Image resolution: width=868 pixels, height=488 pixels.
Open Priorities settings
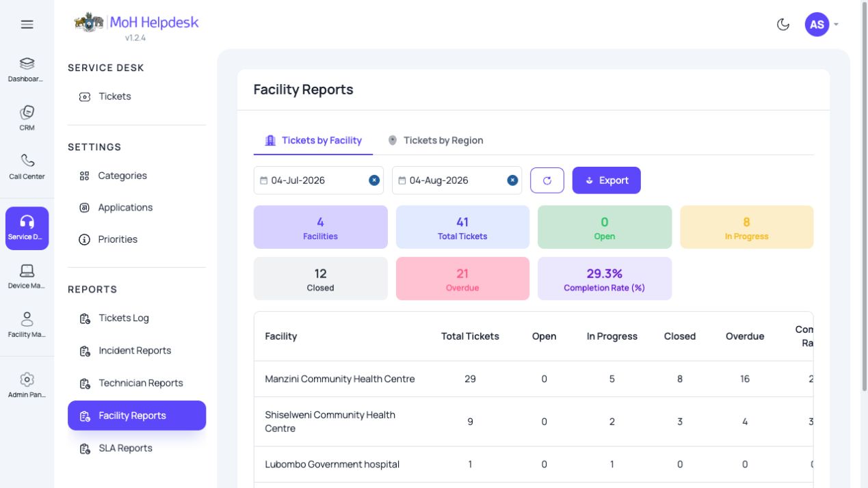tap(137, 239)
